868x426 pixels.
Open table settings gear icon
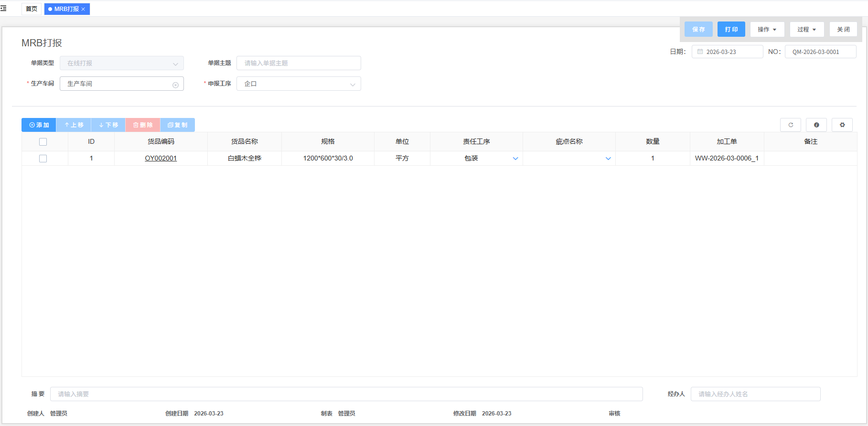(x=842, y=125)
